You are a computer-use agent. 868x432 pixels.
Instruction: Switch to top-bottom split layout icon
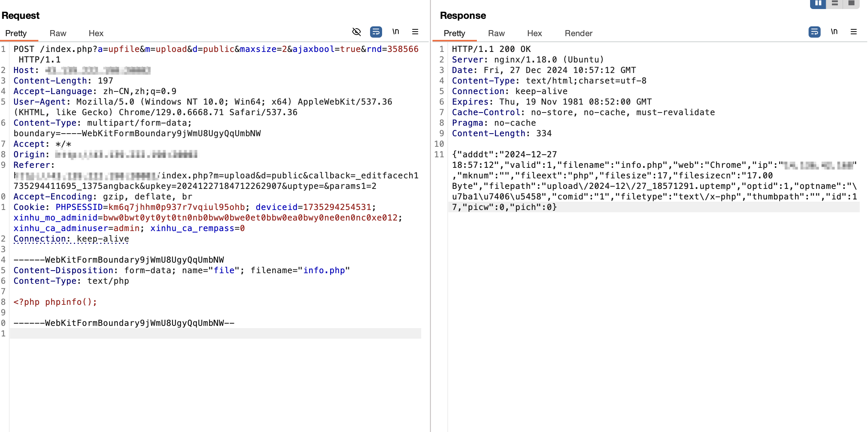tap(835, 3)
